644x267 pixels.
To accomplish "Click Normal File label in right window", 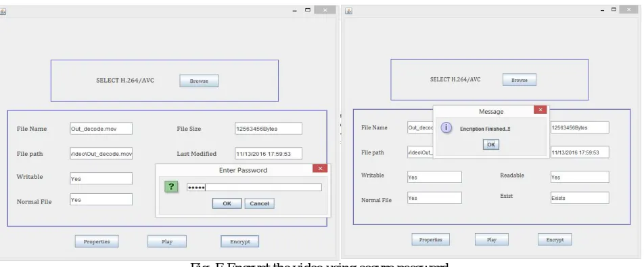I will (x=376, y=200).
